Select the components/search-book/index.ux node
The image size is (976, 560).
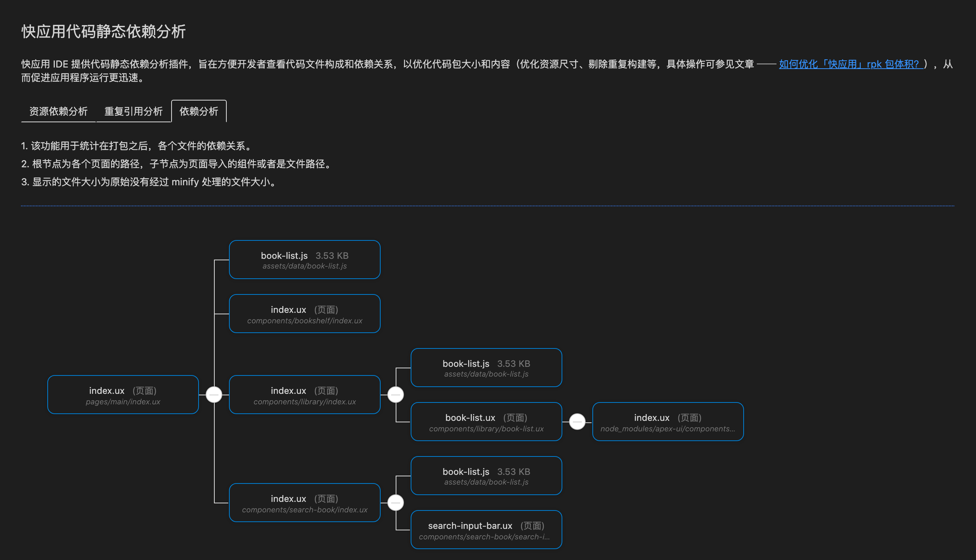pos(305,503)
